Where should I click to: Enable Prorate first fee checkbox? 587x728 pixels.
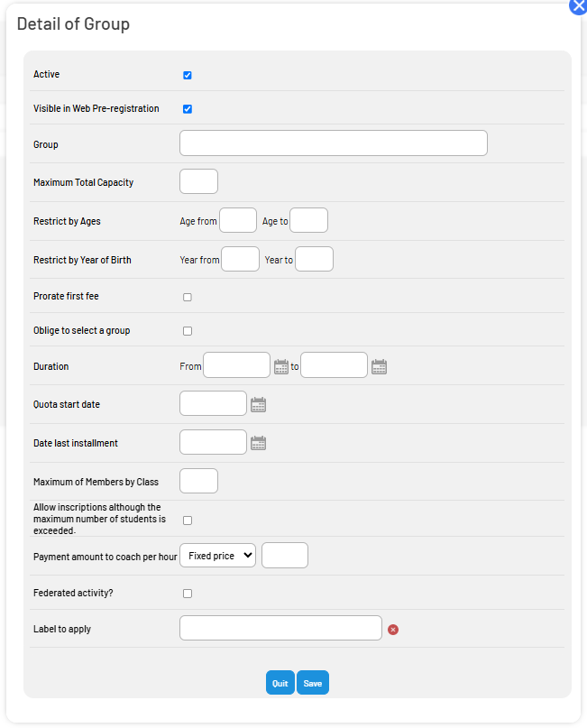(188, 297)
